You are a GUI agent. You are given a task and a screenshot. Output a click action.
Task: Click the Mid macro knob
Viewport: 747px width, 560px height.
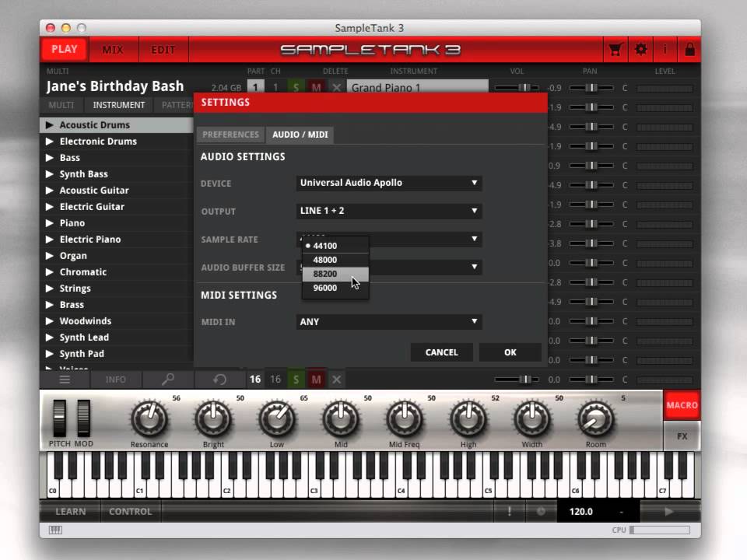341,419
